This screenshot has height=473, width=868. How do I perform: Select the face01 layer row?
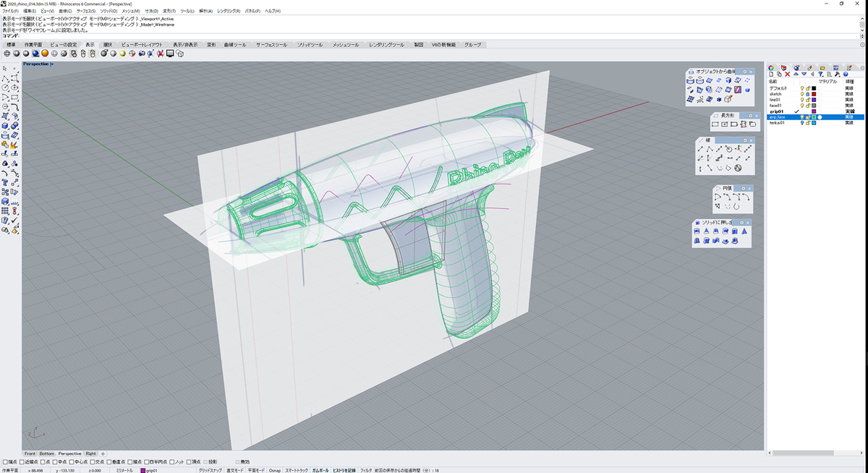click(816, 106)
